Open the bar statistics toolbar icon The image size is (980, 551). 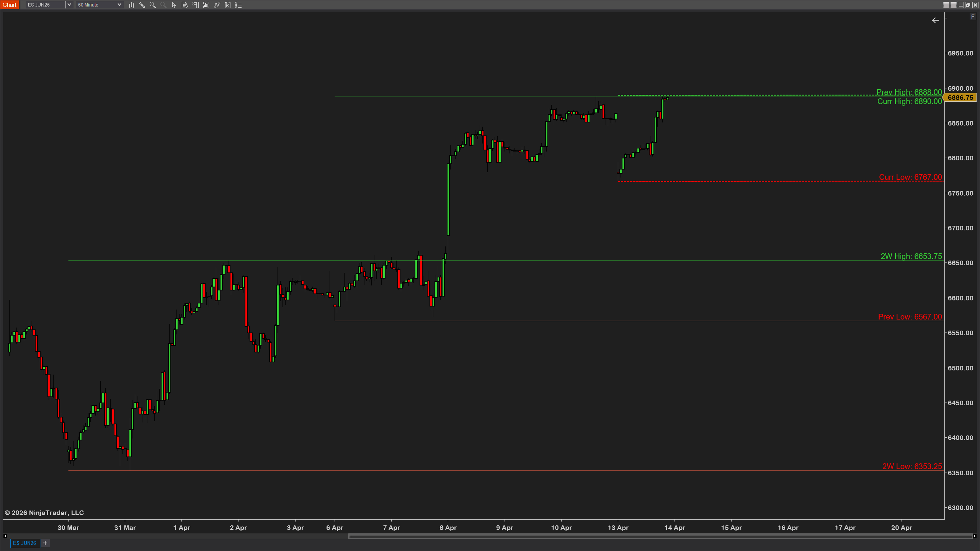[206, 5]
